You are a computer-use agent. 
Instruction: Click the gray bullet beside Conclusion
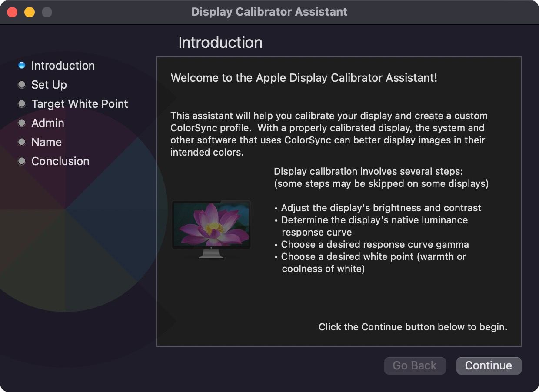(22, 161)
